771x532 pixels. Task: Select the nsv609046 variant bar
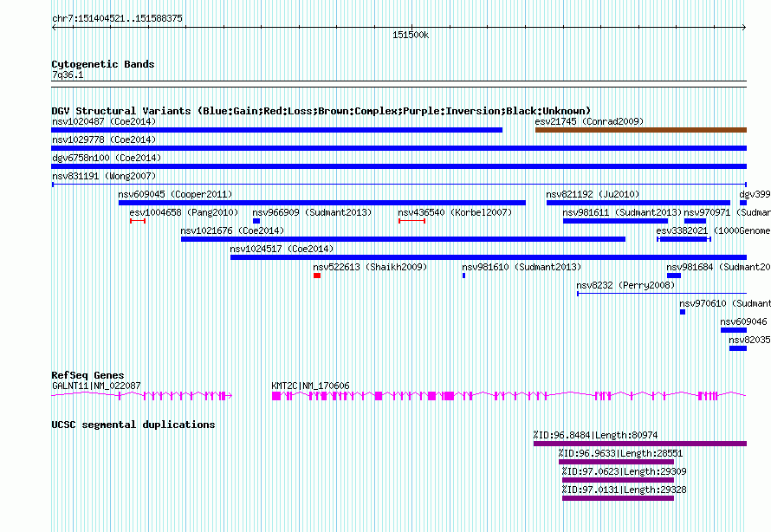pyautogui.click(x=734, y=330)
